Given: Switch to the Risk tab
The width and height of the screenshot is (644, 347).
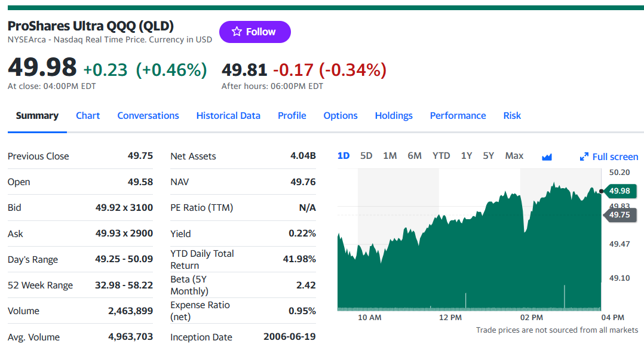Looking at the screenshot, I should click(x=512, y=116).
